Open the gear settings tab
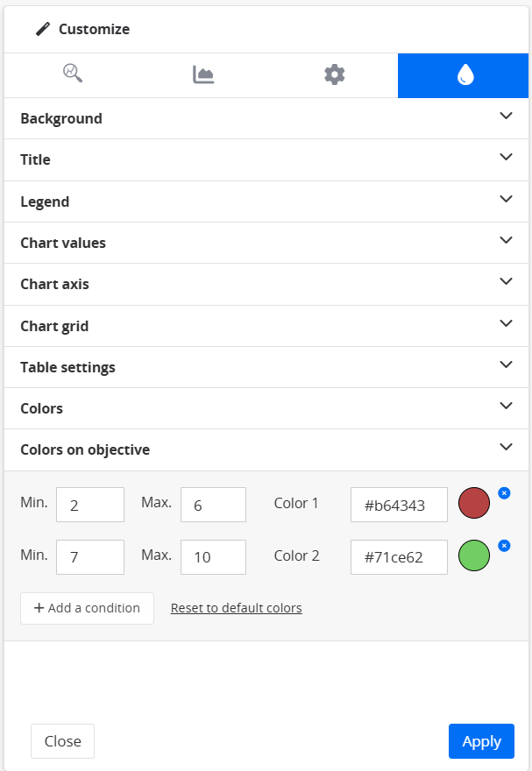The height and width of the screenshot is (771, 532). (x=334, y=74)
